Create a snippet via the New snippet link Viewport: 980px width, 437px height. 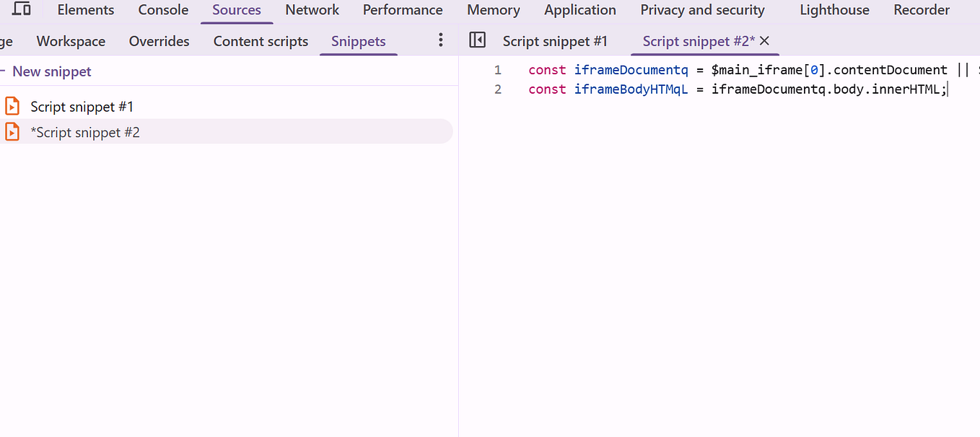(52, 71)
